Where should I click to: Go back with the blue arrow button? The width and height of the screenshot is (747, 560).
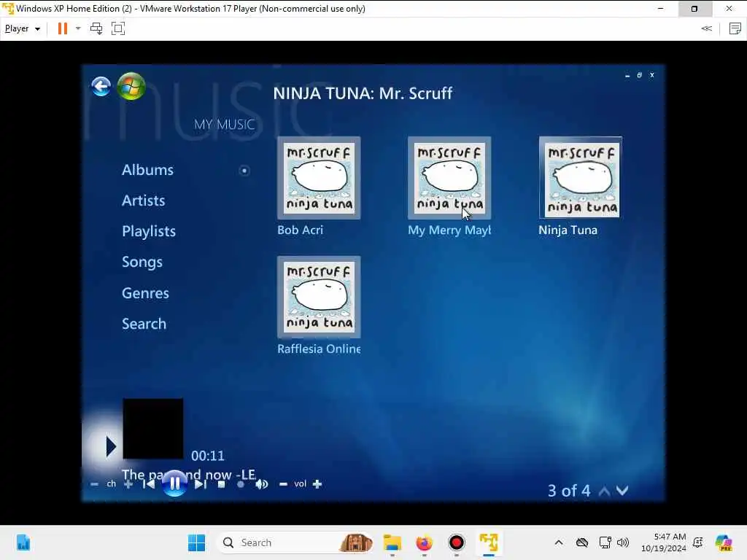pos(101,87)
